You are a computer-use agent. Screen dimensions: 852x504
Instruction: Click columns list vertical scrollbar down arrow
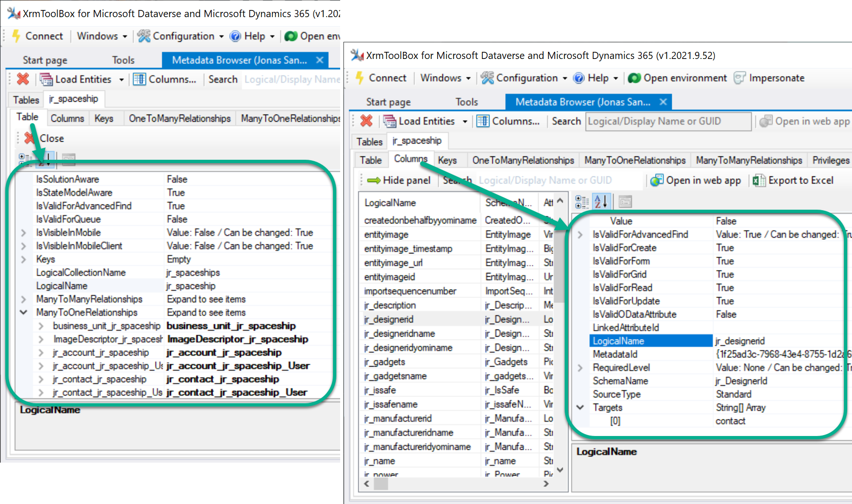[x=560, y=470]
